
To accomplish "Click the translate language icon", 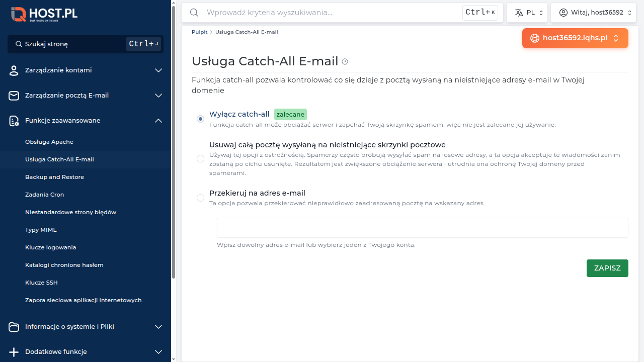I will tap(519, 13).
